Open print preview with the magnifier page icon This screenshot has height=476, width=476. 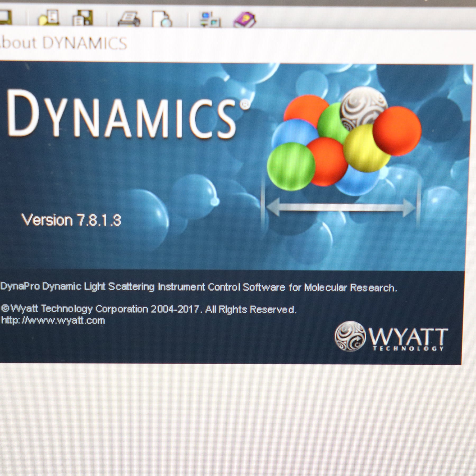162,19
